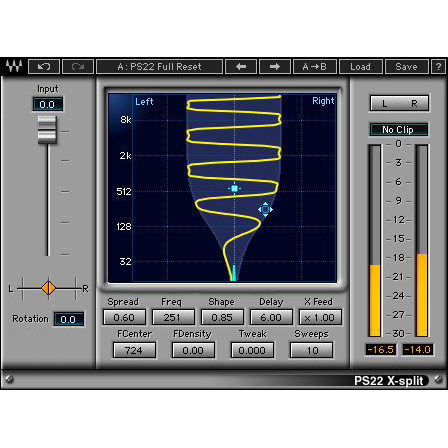Click the left output level meter
The width and height of the screenshot is (448, 448).
[x=375, y=240]
